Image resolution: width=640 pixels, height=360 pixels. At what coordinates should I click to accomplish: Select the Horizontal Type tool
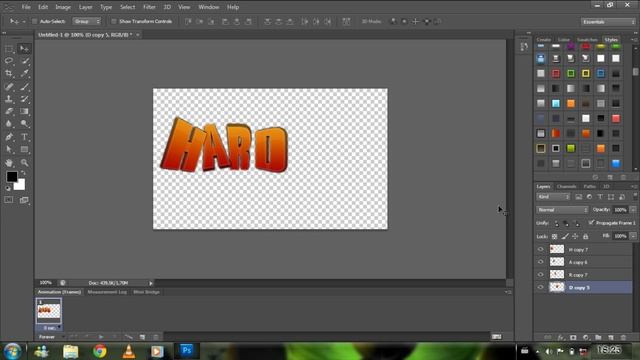pyautogui.click(x=24, y=137)
